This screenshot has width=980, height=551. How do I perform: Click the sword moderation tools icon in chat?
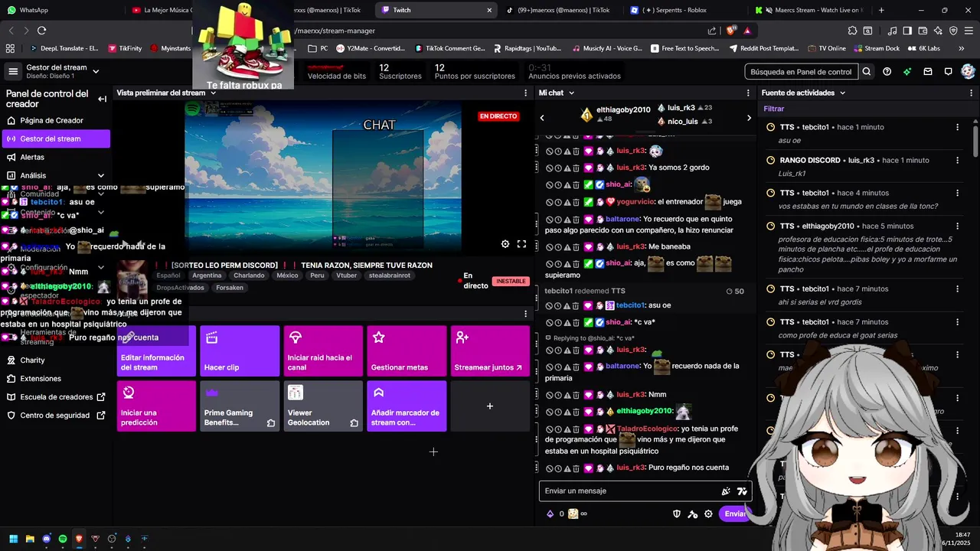pyautogui.click(x=692, y=514)
